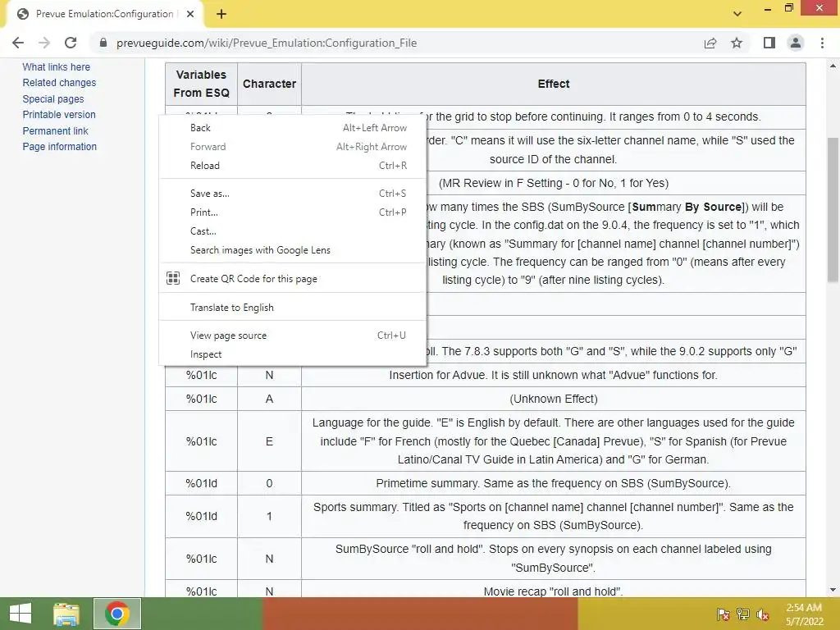The width and height of the screenshot is (840, 630).
Task: Click the Sports summary description cell
Action: pos(554,517)
